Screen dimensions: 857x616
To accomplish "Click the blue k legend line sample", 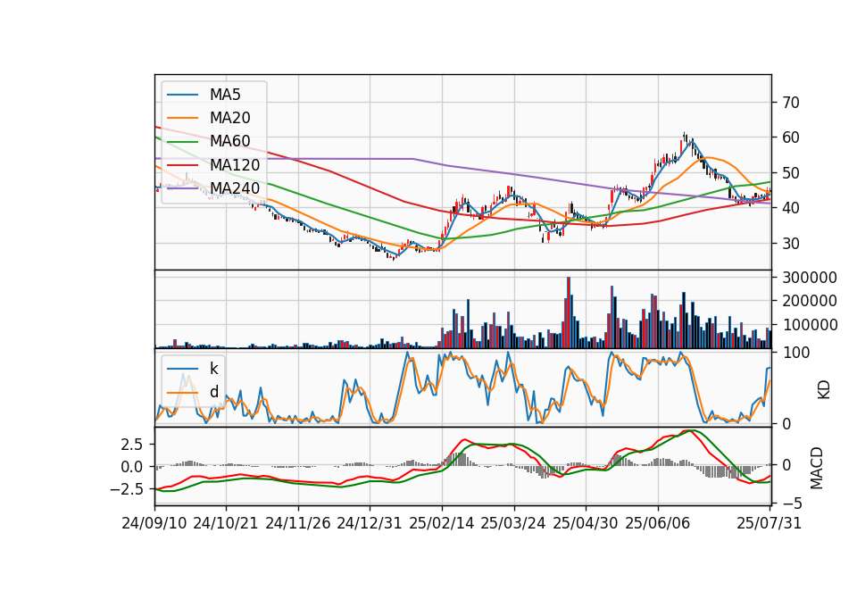I will [182, 369].
